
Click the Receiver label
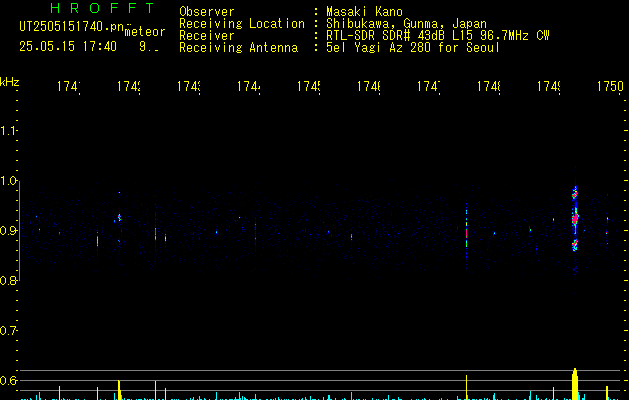coord(207,35)
